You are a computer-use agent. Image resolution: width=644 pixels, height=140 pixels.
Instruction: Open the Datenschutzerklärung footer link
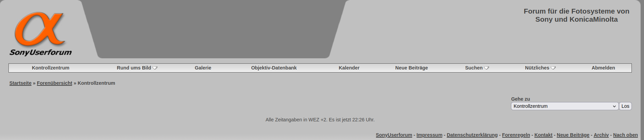(x=472, y=135)
